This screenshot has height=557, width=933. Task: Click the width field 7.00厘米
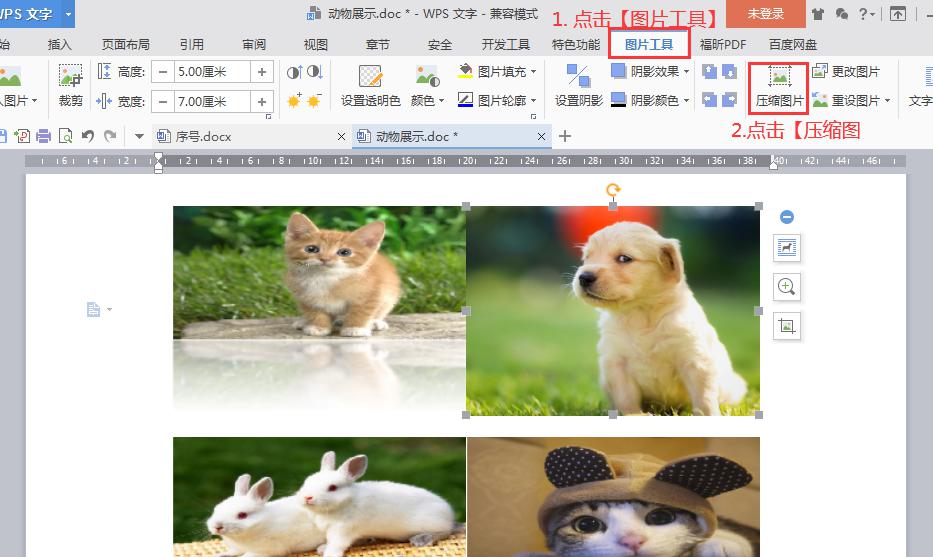[212, 102]
